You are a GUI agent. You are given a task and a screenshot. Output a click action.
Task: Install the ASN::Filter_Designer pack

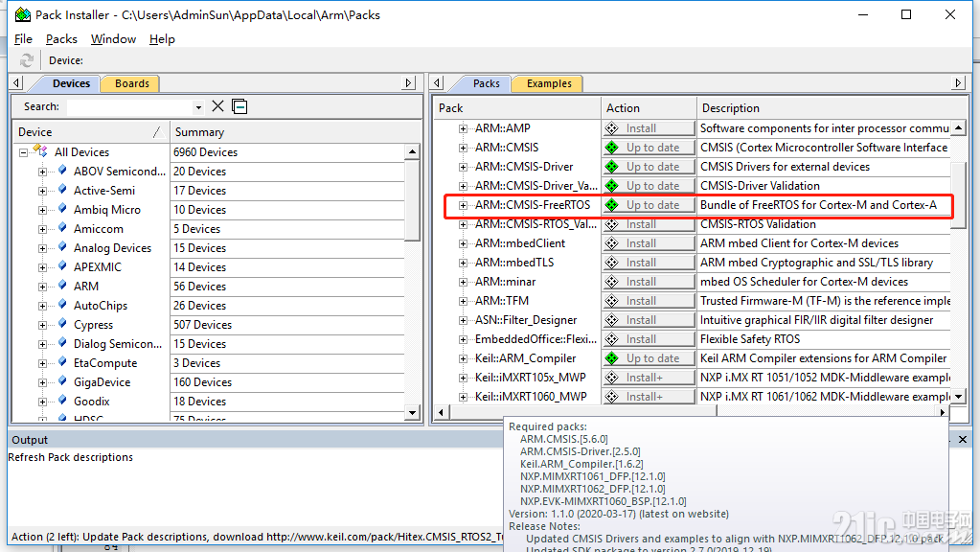[x=649, y=320]
